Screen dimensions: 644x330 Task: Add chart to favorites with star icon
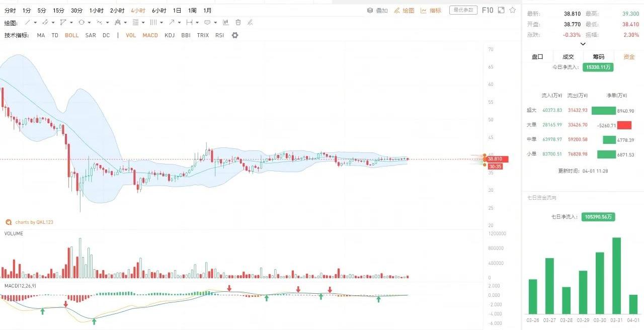coord(513,10)
